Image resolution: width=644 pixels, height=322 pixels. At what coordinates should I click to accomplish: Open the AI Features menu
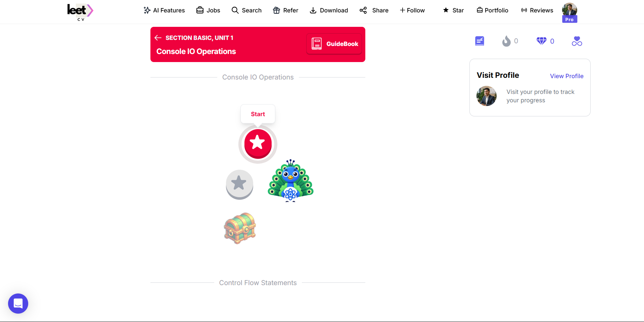(164, 10)
